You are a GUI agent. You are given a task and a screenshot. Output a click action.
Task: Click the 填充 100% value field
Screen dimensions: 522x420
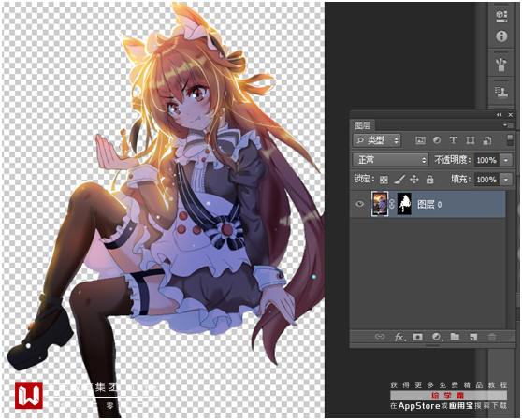(486, 180)
